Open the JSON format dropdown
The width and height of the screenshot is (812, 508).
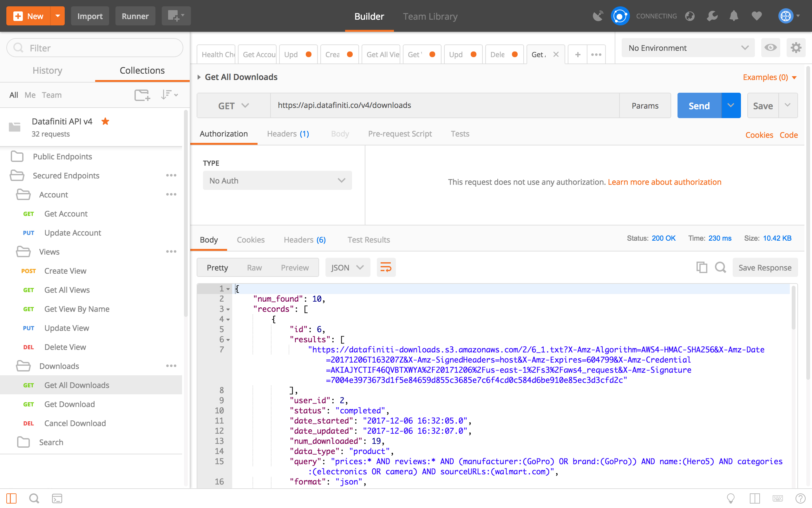348,267
